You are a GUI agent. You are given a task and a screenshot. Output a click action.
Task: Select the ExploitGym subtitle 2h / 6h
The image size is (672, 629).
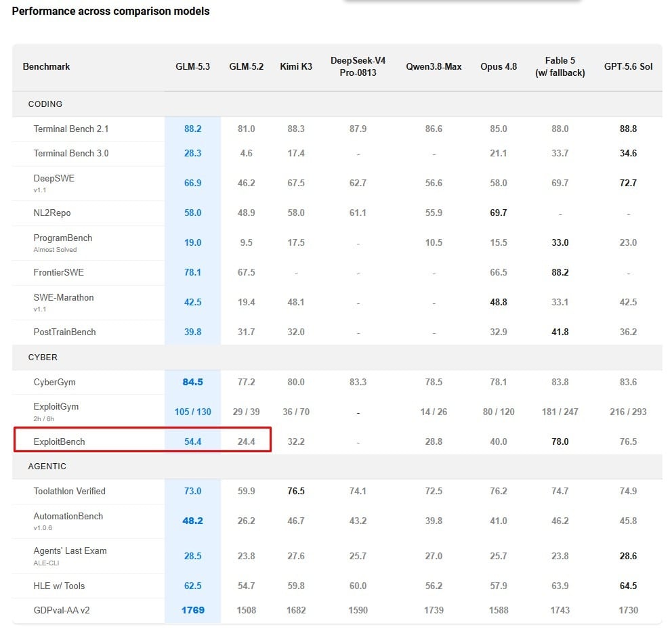tap(44, 419)
